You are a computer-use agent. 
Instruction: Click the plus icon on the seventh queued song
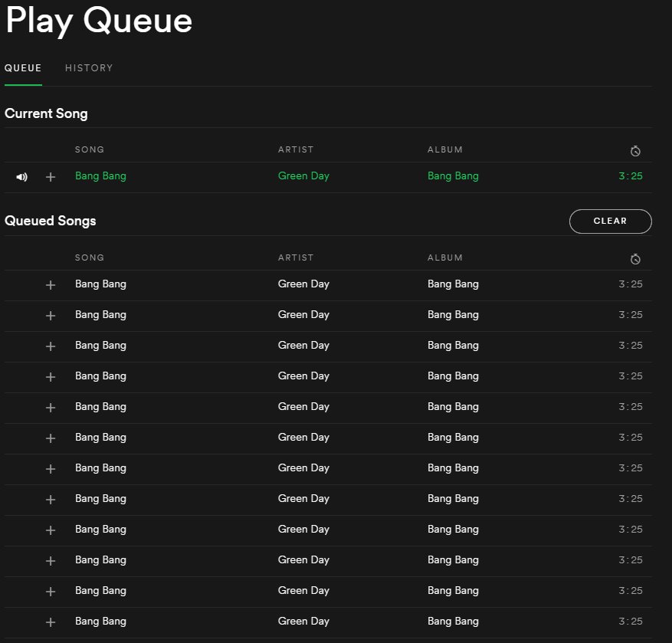[51, 468]
